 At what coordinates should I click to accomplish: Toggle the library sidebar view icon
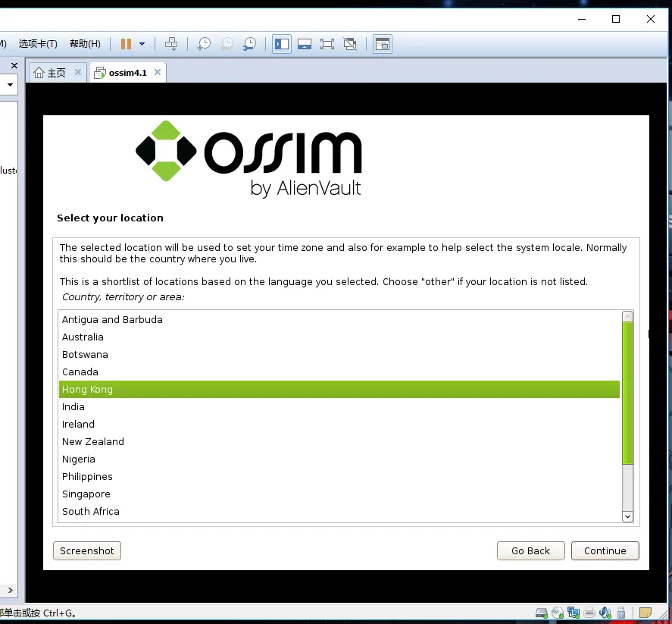click(x=282, y=44)
